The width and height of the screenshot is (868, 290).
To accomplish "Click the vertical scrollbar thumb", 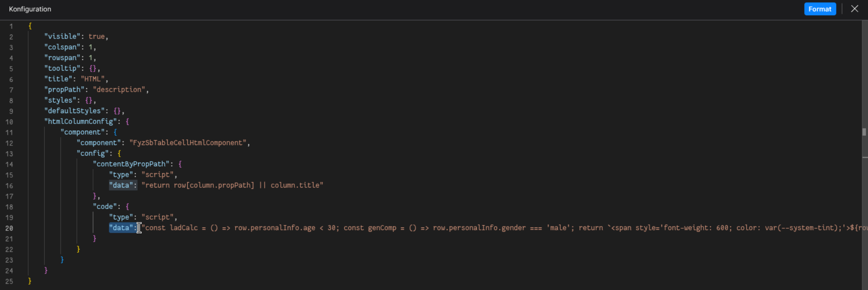I will [x=864, y=132].
